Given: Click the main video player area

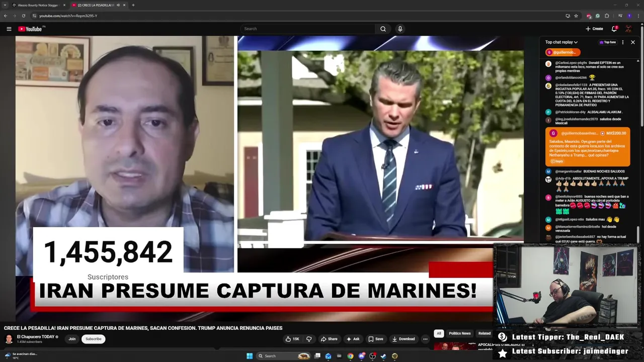Looking at the screenshot, I should point(269,178).
